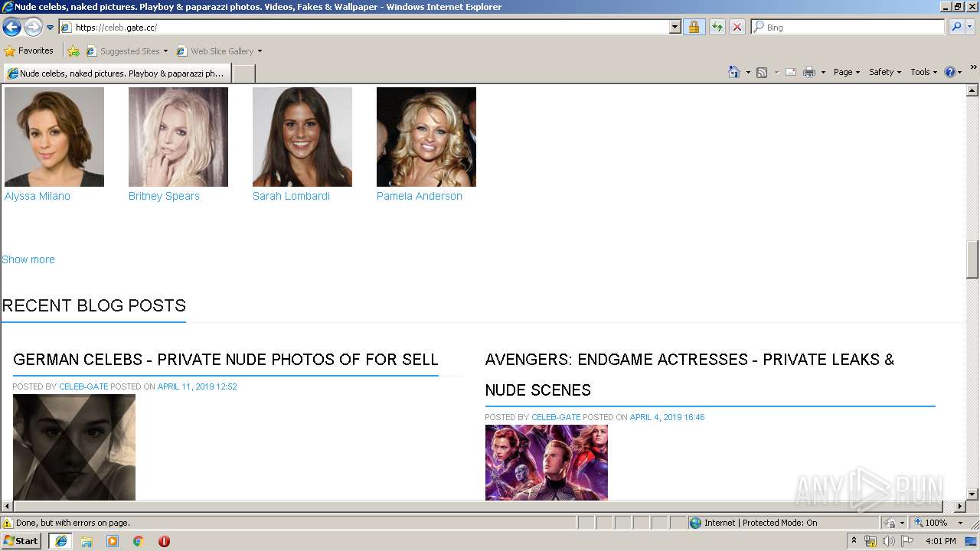Refresh the page with the green arrows
The height and width of the screenshot is (551, 980).
coord(717,27)
